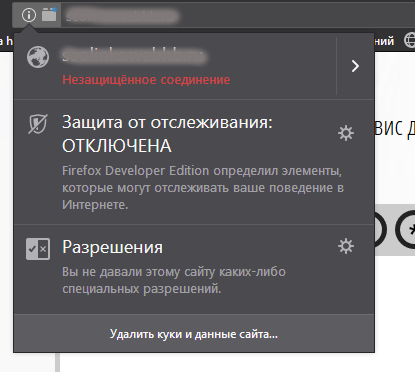Click the page heading text 'ВИС Д'
415x372 pixels.
[x=395, y=129]
